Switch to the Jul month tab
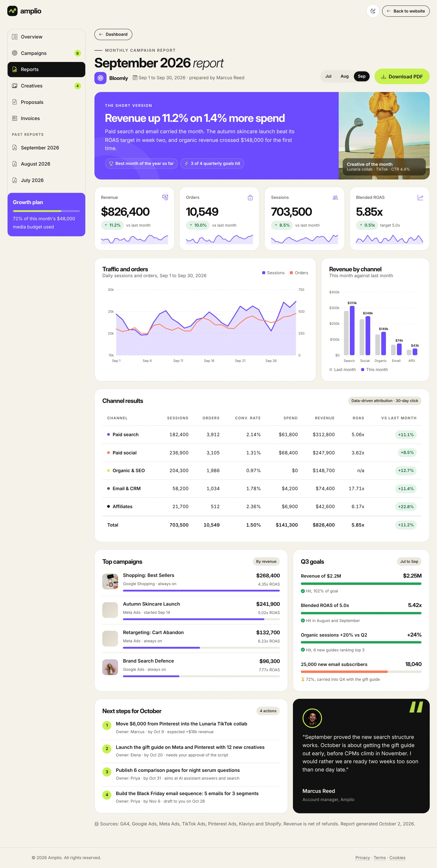 point(328,77)
